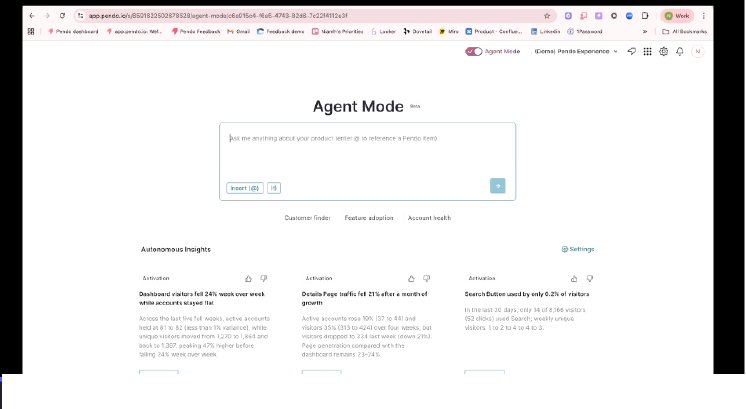Open the Work profile button
This screenshot has width=746, height=409.
pos(677,16)
